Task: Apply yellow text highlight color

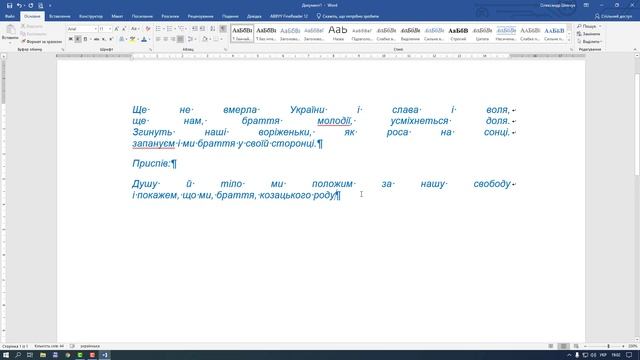Action: (133, 39)
